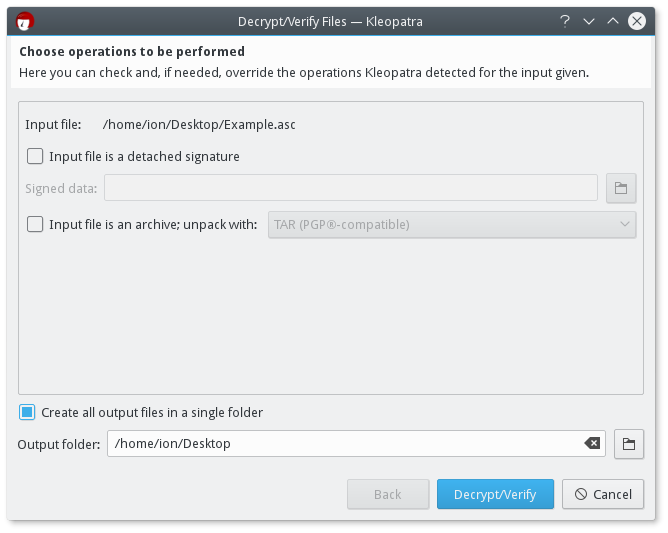Image resolution: width=668 pixels, height=533 pixels.
Task: Close the Decrypt/Verify Files window
Action: coord(636,21)
